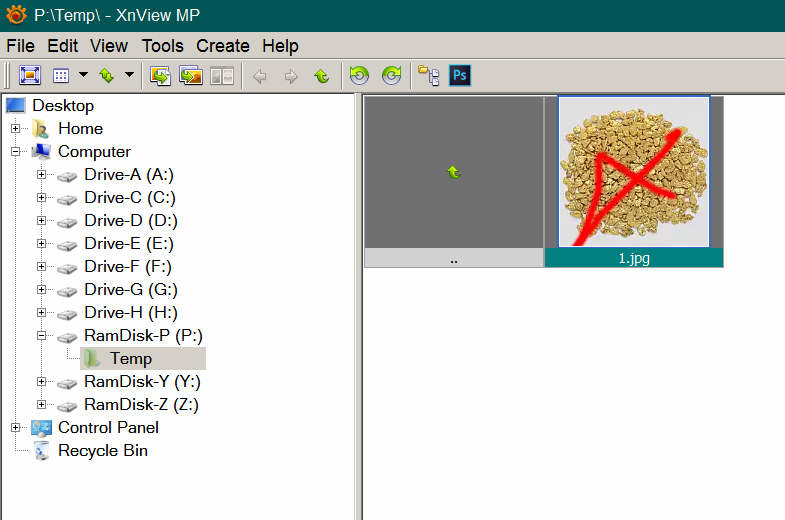Click the Fullscreen view toolbar icon
The width and height of the screenshot is (785, 520).
click(30, 76)
